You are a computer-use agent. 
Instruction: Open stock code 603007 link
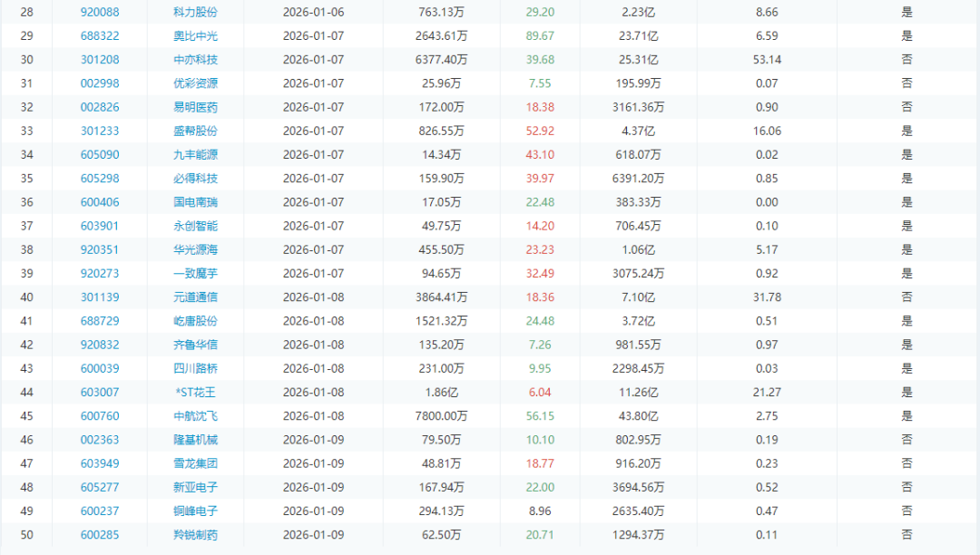(x=100, y=392)
